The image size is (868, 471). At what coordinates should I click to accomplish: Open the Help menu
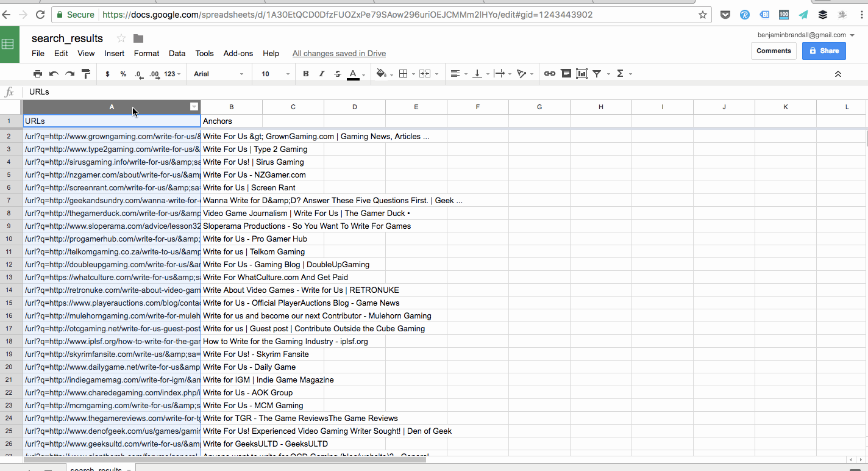[271, 53]
